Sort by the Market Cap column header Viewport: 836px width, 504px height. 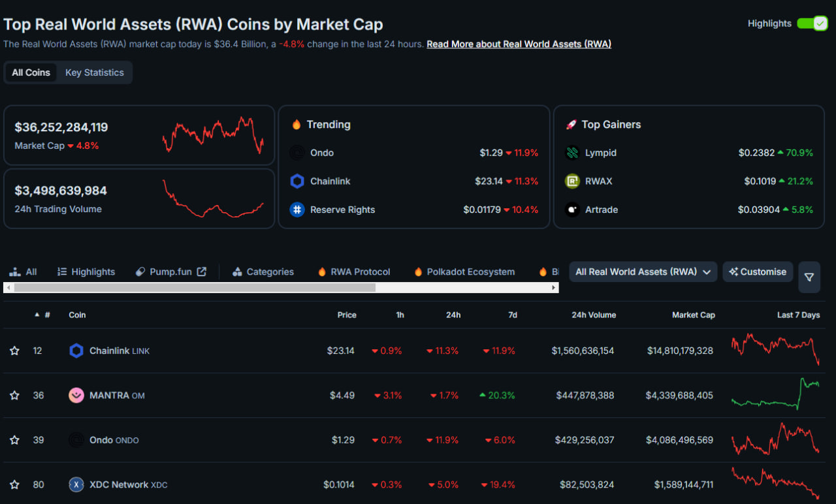point(694,315)
